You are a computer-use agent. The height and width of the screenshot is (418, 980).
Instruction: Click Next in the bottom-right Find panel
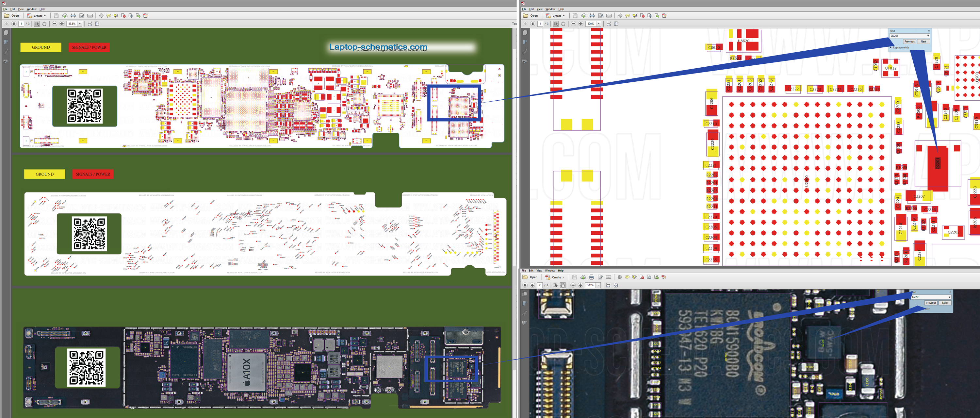point(945,303)
